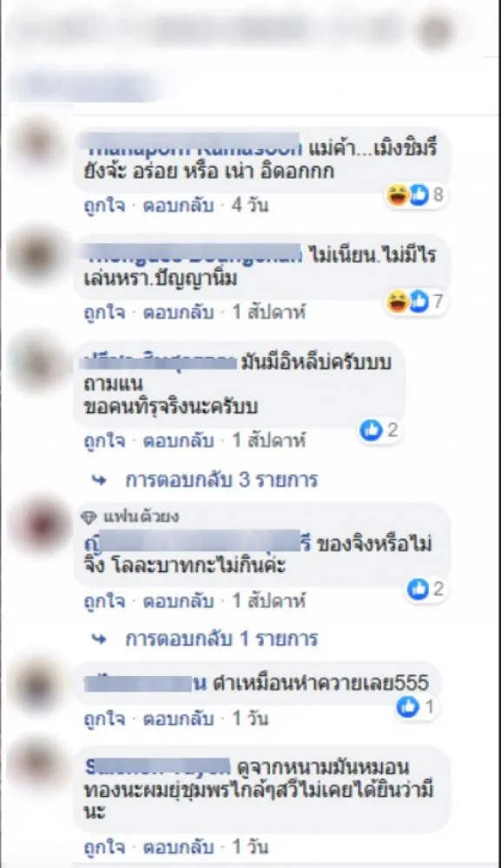This screenshot has height=868, width=501.
Task: Like the ตำเหมือนหำควายเลย555 comment
Action: 105,719
